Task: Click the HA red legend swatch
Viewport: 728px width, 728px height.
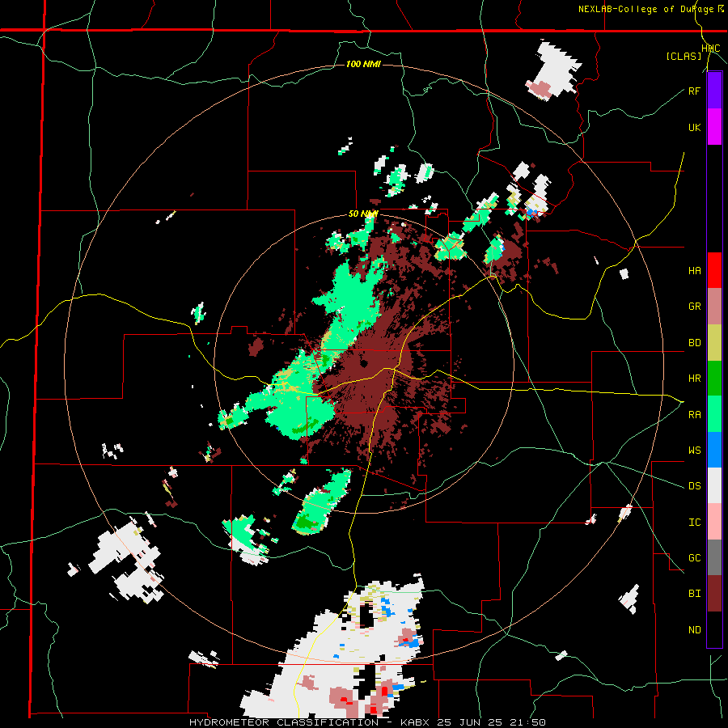Action: [x=714, y=270]
